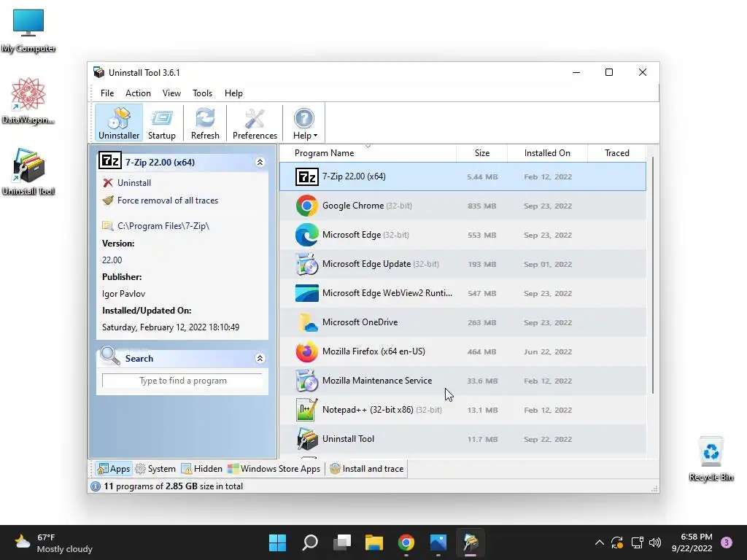This screenshot has width=747, height=560.
Task: Refresh the program list
Action: pos(205,123)
